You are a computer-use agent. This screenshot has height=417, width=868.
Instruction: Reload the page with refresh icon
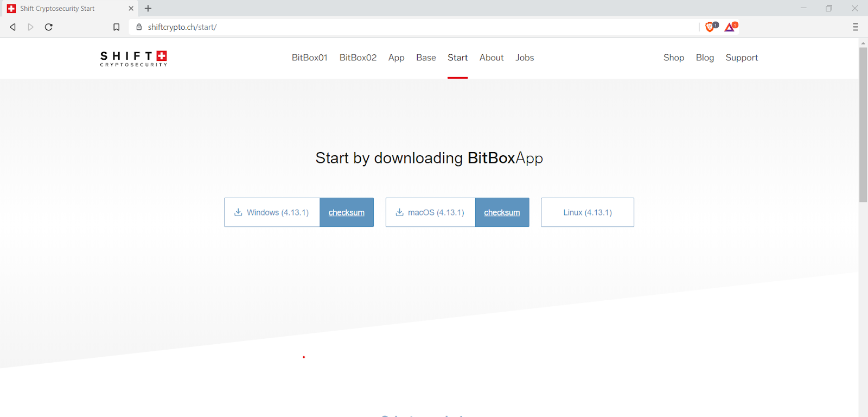pyautogui.click(x=49, y=27)
